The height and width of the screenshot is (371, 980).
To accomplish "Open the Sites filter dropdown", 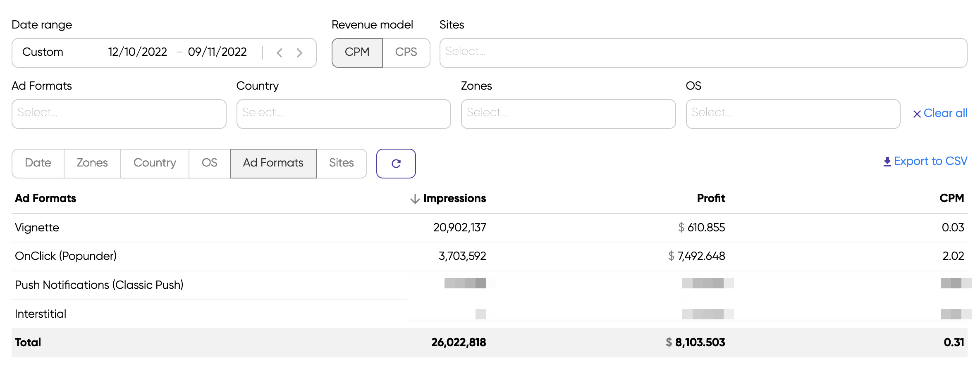I will point(703,52).
